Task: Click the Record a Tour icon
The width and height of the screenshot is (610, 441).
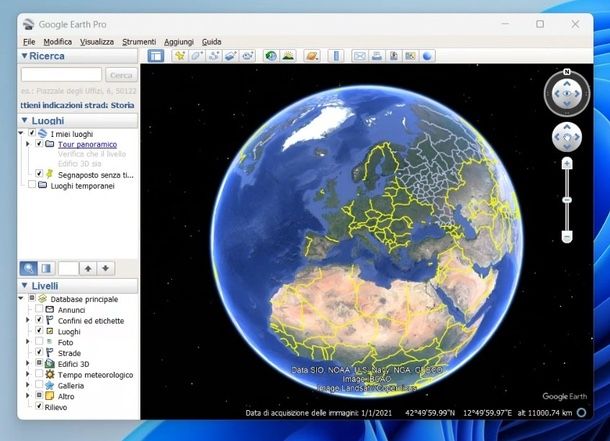Action: [x=248, y=56]
